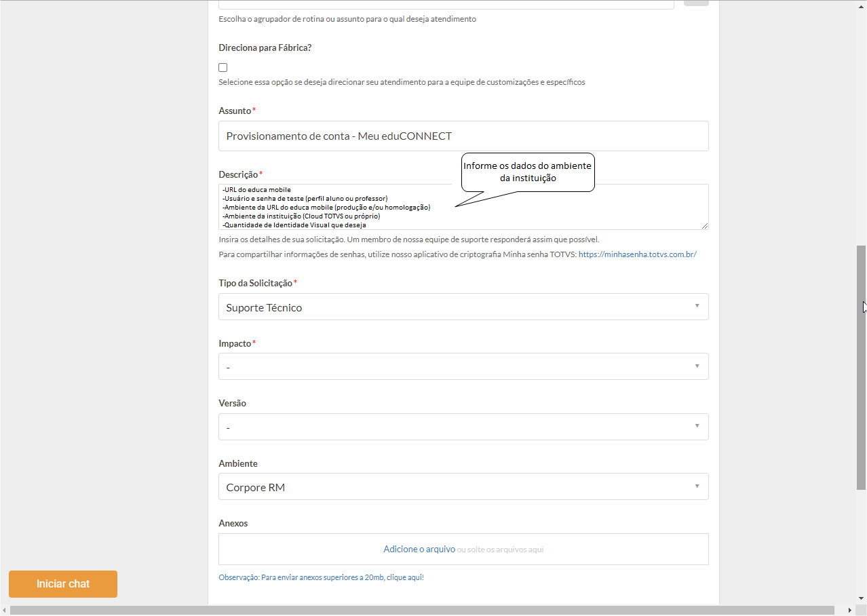This screenshot has height=616, width=867.
Task: Open the Versão dropdown
Action: click(463, 427)
